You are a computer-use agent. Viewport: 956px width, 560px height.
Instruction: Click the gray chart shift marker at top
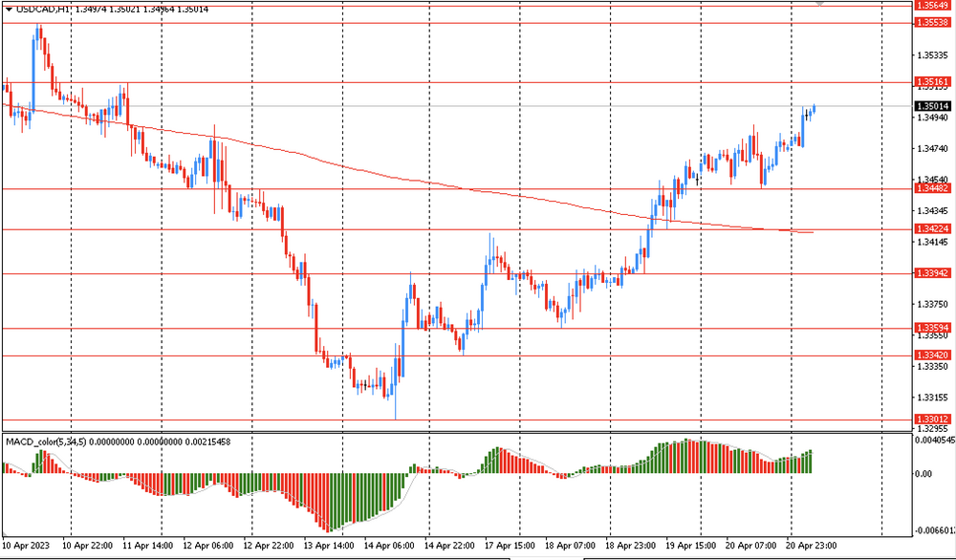coord(818,4)
